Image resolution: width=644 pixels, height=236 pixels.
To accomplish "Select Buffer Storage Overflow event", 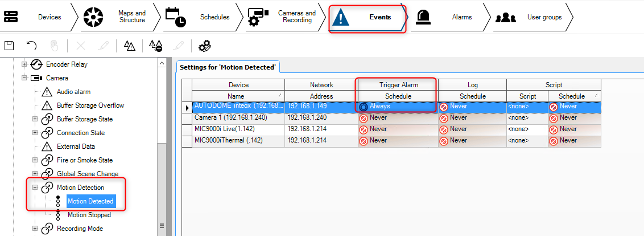I will coord(90,105).
